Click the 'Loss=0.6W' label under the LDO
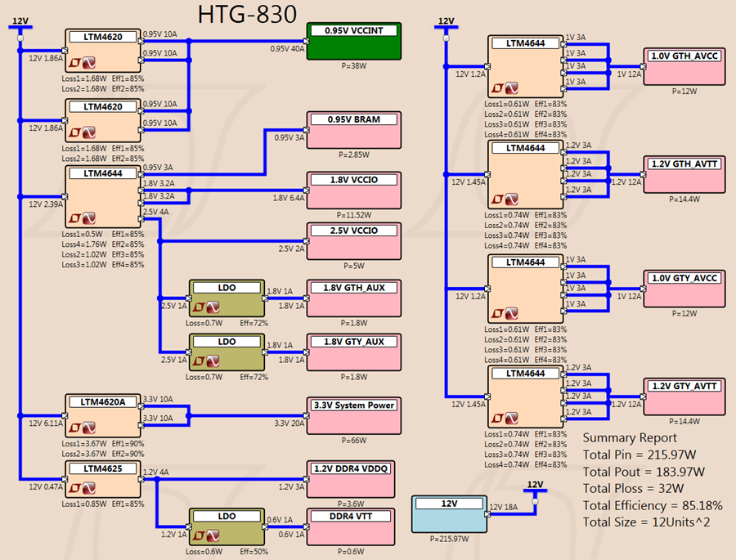 [x=204, y=552]
